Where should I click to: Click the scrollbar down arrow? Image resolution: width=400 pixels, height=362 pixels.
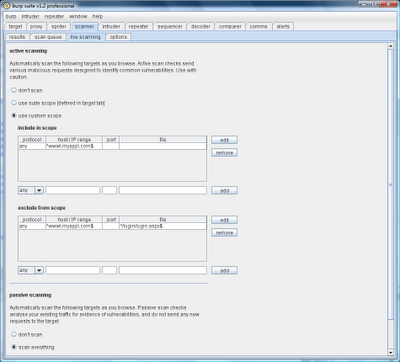point(391,353)
